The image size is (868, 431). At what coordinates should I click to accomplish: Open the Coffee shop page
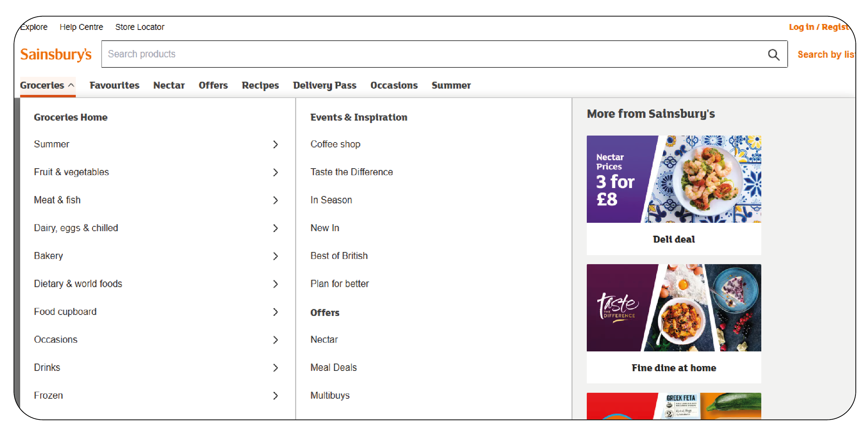click(x=335, y=144)
